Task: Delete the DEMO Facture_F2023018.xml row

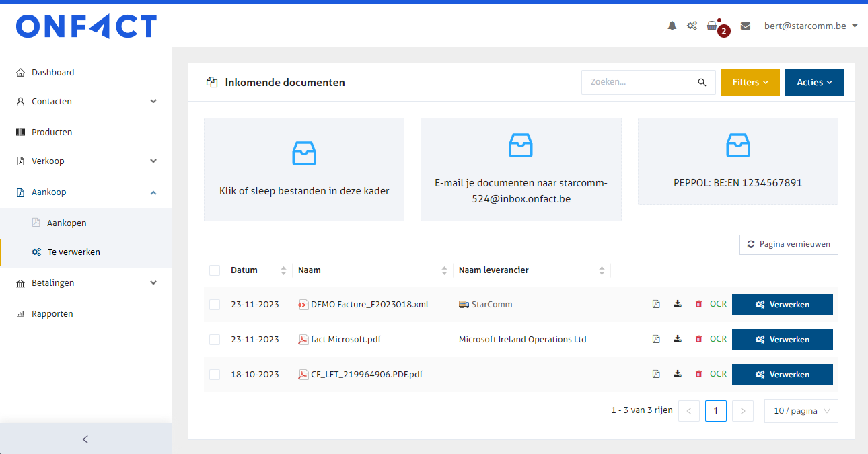Action: point(698,304)
